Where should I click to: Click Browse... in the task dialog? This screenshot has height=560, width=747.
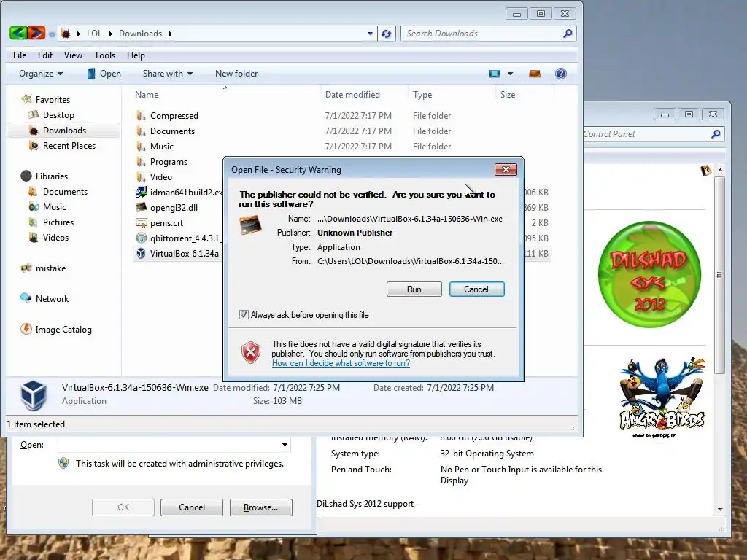tap(260, 507)
